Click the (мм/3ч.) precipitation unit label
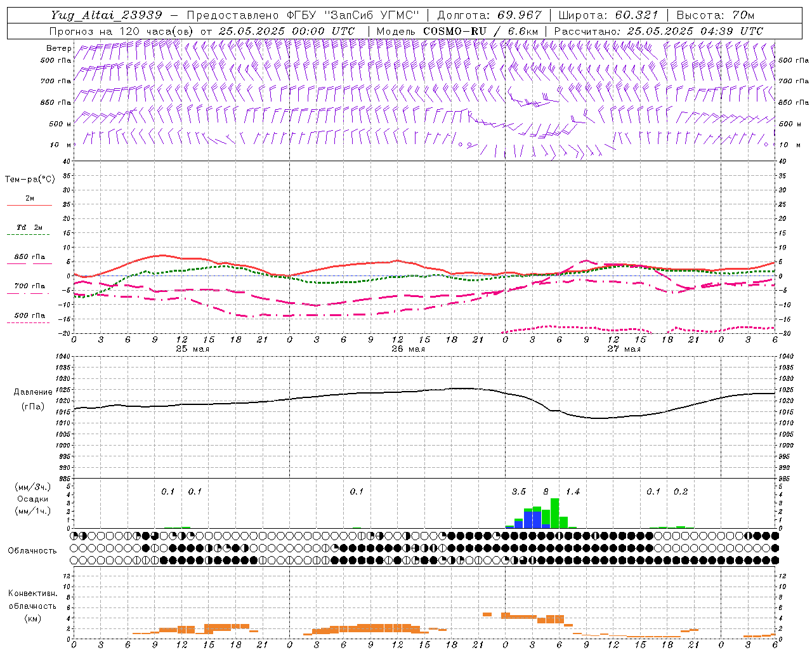The height and width of the screenshot is (650, 812). [32, 487]
